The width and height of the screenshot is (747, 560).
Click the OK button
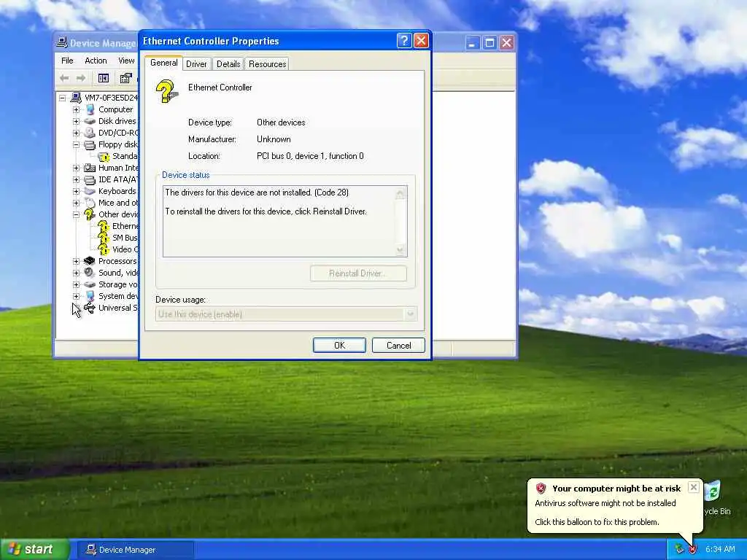[339, 345]
